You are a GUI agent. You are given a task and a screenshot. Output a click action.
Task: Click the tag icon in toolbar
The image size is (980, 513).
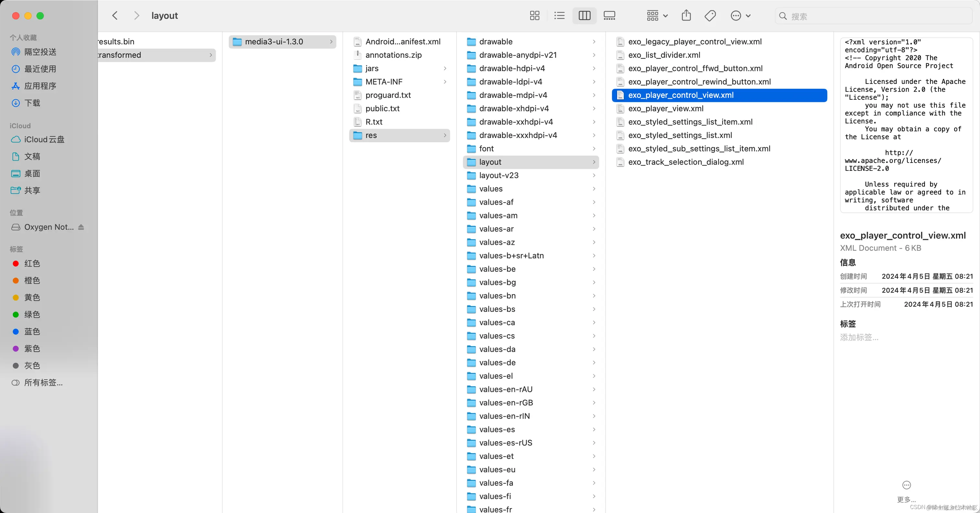710,16
